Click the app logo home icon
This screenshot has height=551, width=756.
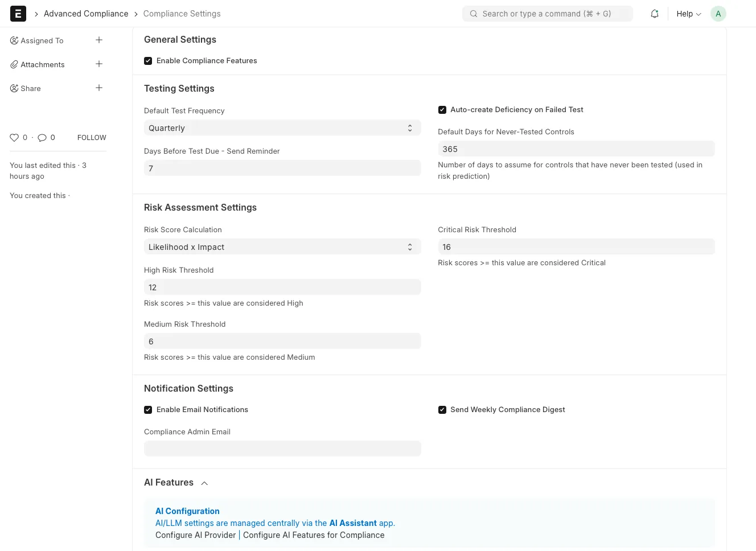pyautogui.click(x=18, y=14)
